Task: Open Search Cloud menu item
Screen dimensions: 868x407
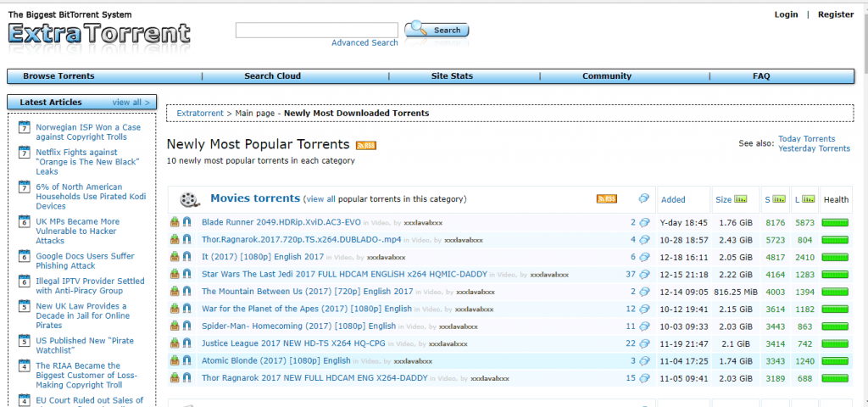Action: coord(273,76)
